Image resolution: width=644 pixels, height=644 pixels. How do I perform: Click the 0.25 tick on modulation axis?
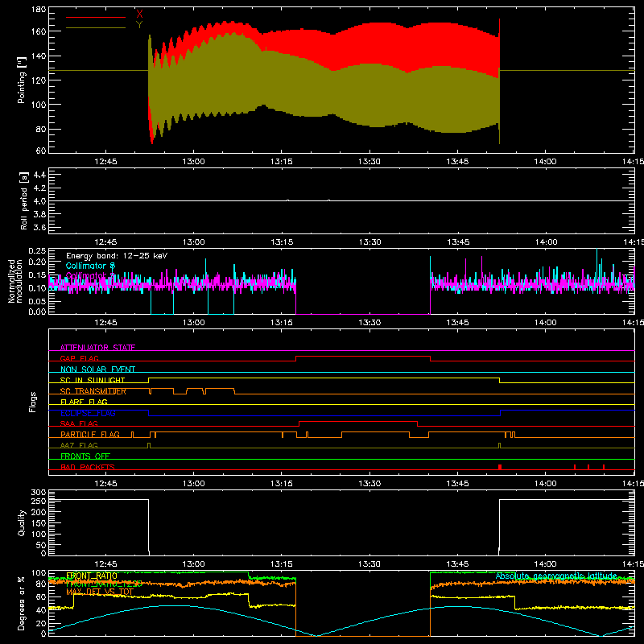37,250
